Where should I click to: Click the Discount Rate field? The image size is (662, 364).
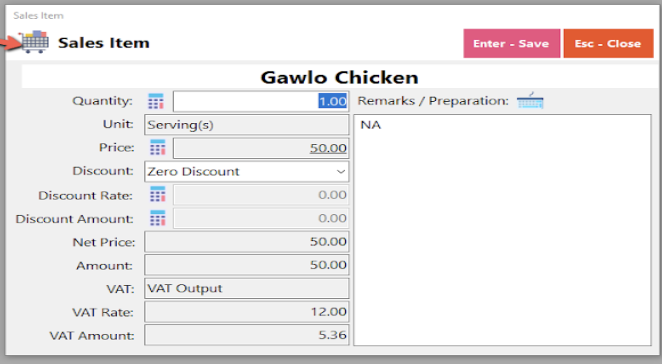(261, 195)
